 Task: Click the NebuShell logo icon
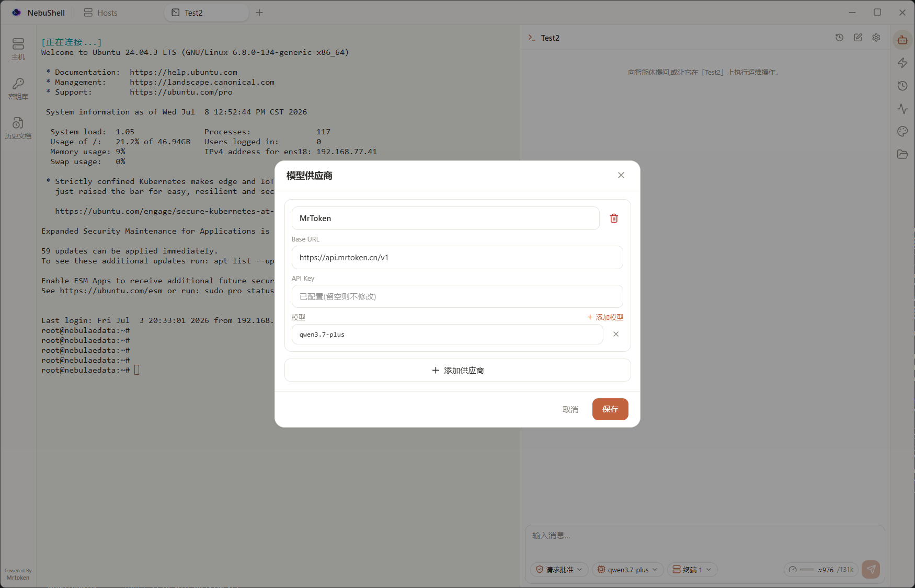coord(17,13)
